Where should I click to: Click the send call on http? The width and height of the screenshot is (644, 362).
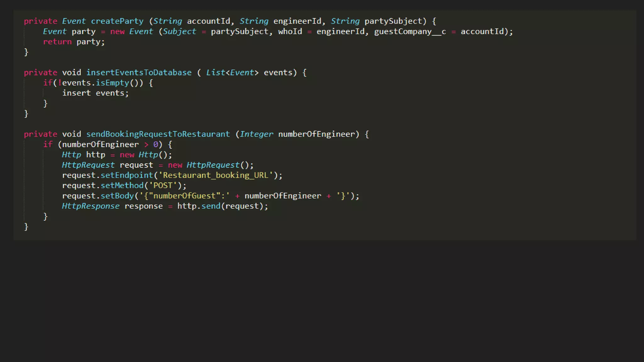click(211, 206)
